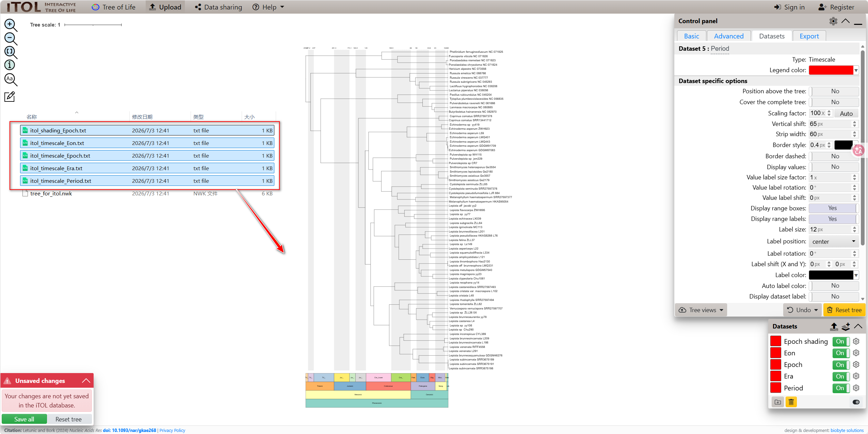Click the add dataset folder icon
This screenshot has height=434, width=868.
(x=778, y=402)
